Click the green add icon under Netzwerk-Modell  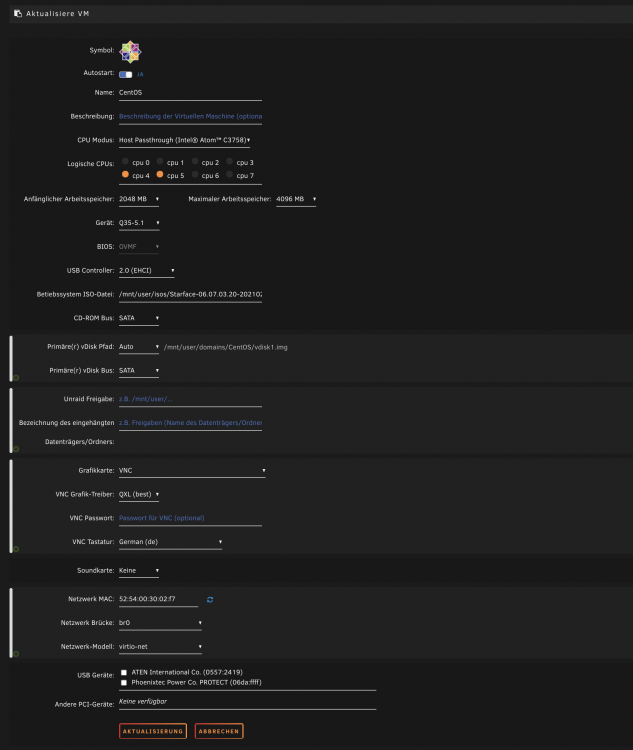(16, 654)
